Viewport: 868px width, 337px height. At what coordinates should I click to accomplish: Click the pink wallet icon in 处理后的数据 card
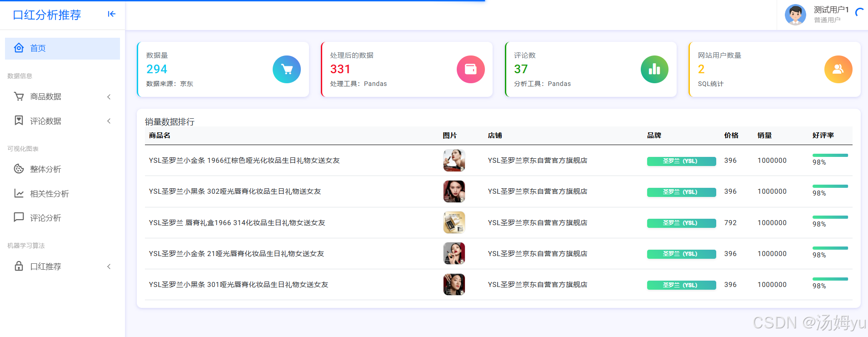click(x=471, y=69)
